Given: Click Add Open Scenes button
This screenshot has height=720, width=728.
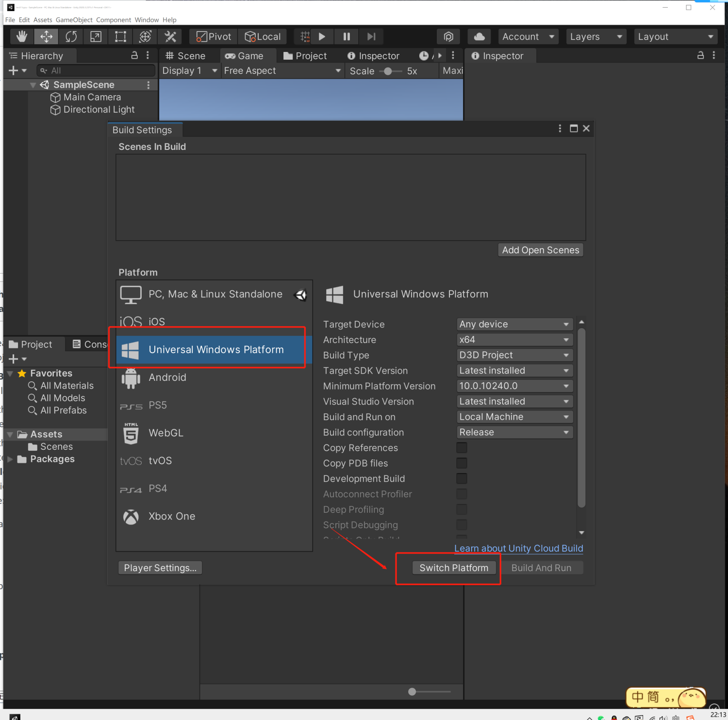Looking at the screenshot, I should (x=541, y=250).
